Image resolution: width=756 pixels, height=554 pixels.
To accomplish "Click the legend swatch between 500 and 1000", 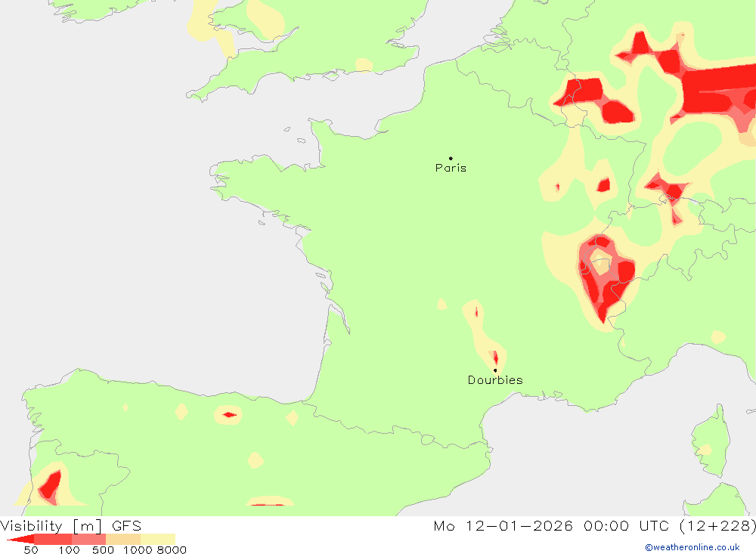I will click(123, 539).
